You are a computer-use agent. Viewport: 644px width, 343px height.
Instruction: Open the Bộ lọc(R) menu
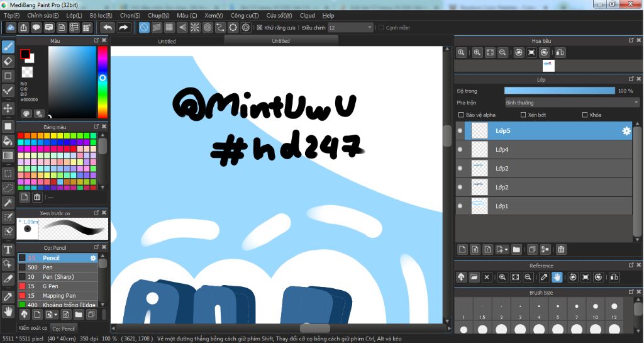101,16
